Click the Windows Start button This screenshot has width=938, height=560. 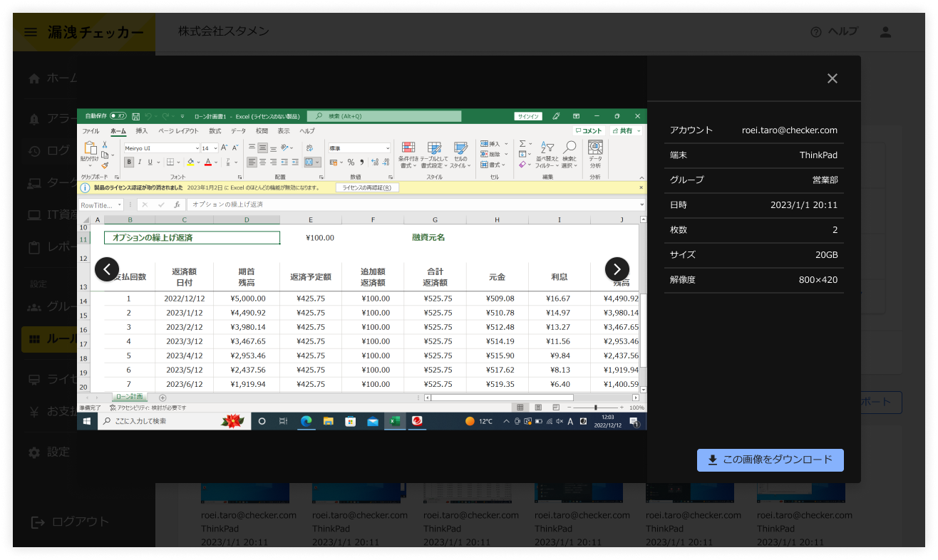pyautogui.click(x=87, y=421)
